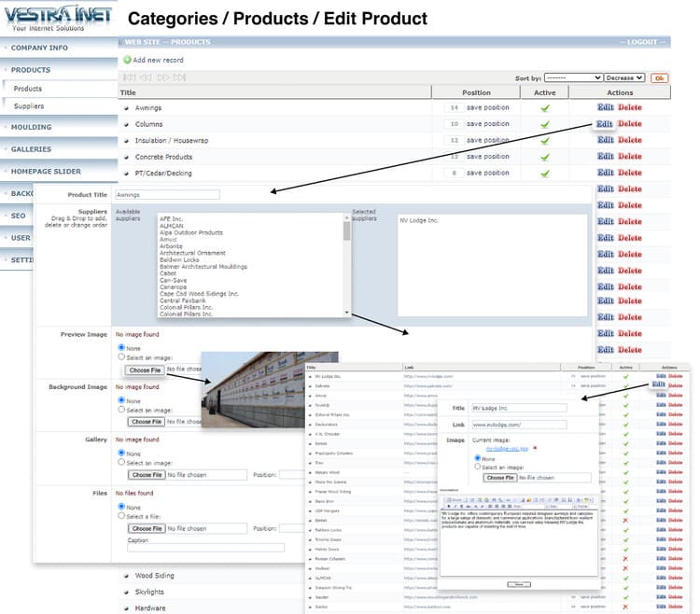The image size is (700, 614).
Task: Click the Files Caption input field
Action: pyautogui.click(x=205, y=548)
